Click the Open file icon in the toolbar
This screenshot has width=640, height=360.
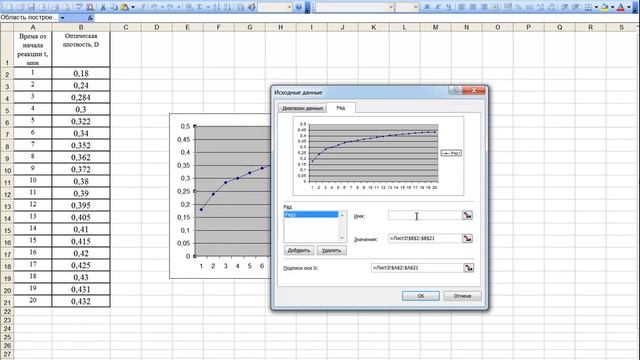click(20, 7)
